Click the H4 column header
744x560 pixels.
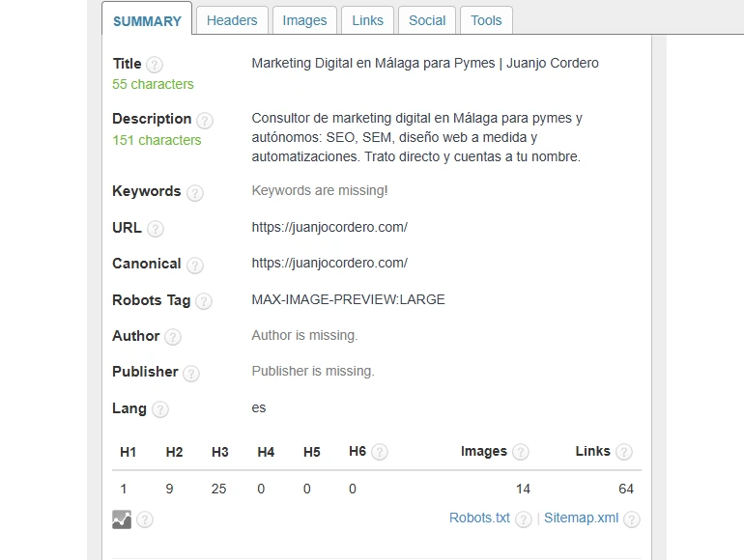266,452
